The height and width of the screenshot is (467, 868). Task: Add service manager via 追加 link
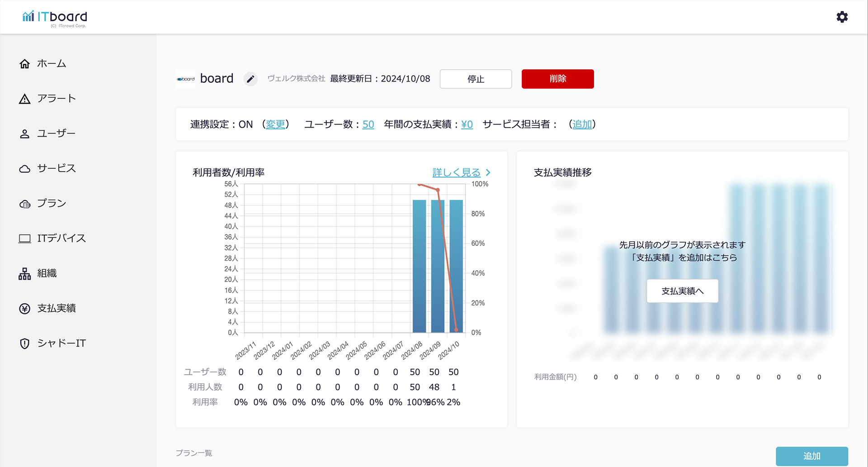coord(582,124)
